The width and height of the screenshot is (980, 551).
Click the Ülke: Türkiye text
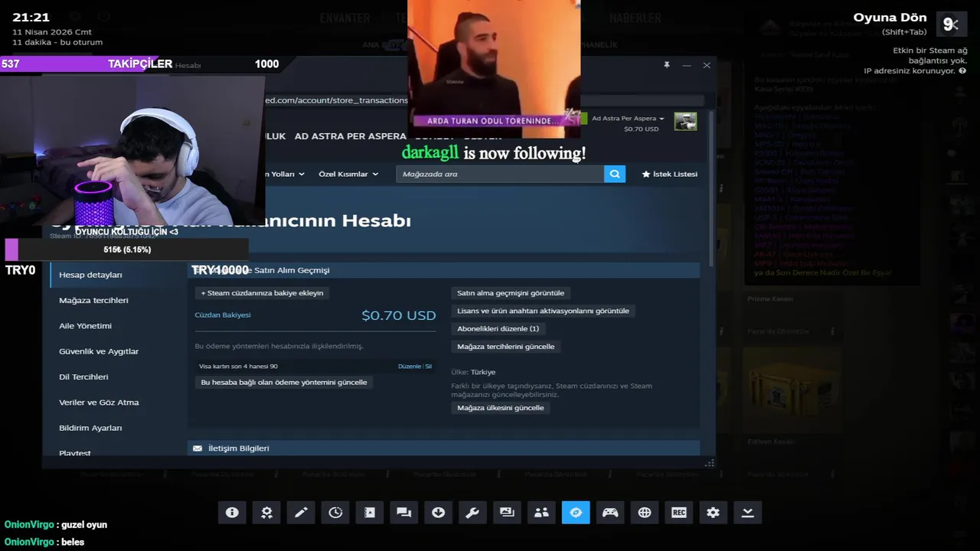point(473,372)
